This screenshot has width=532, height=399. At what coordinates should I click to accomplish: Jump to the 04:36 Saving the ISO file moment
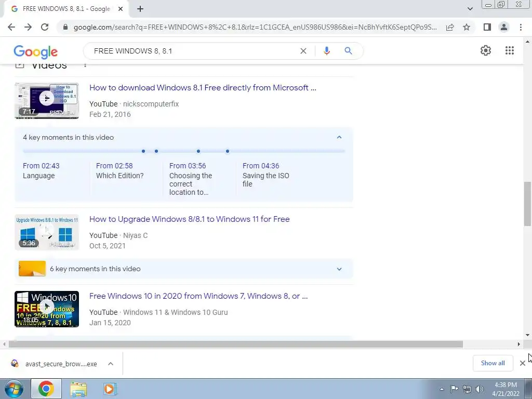click(x=266, y=175)
